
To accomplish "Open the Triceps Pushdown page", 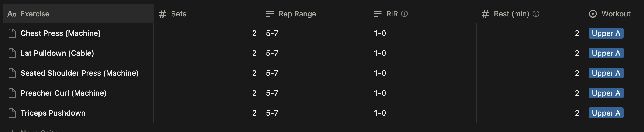I will click(x=53, y=113).
